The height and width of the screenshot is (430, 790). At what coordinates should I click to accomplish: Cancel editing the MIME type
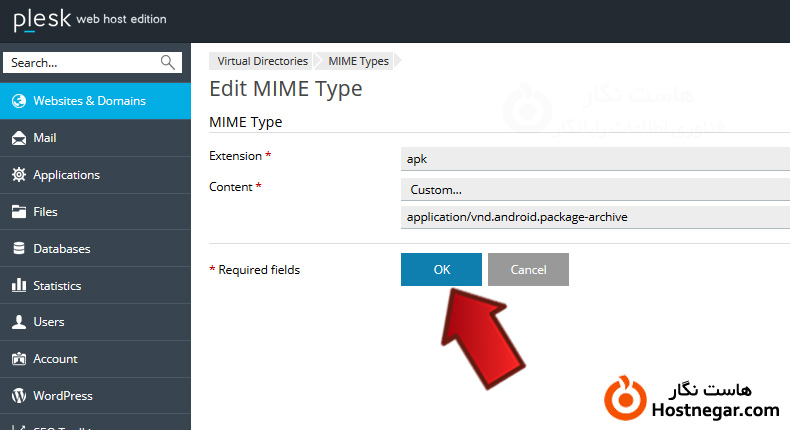(x=528, y=270)
